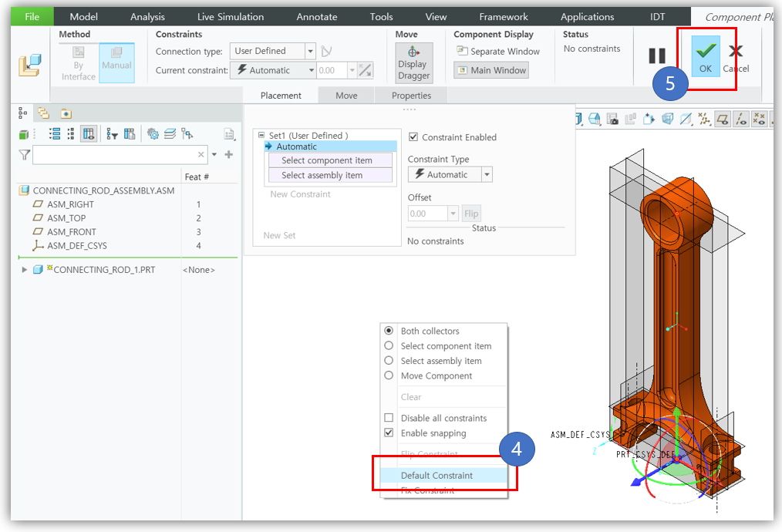Open ribbon offset value dropdown arrow
The image size is (782, 532).
click(352, 70)
